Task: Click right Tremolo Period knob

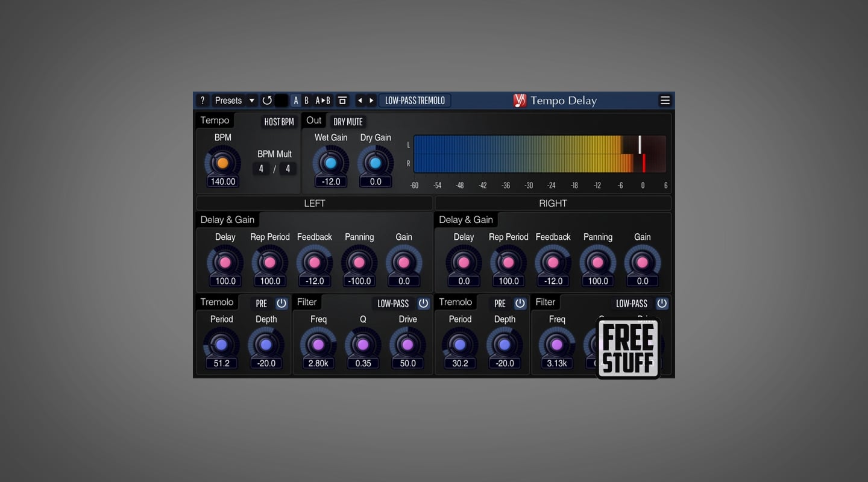Action: 460,345
